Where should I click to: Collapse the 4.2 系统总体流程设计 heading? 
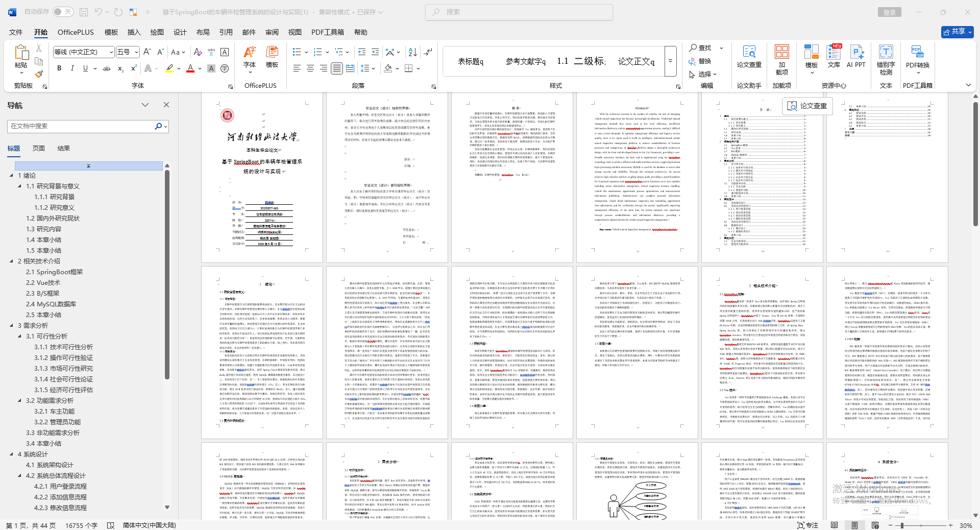coord(20,475)
